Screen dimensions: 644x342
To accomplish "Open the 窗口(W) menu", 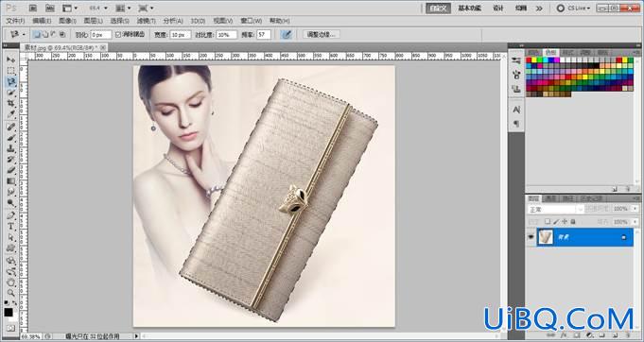I will point(252,21).
